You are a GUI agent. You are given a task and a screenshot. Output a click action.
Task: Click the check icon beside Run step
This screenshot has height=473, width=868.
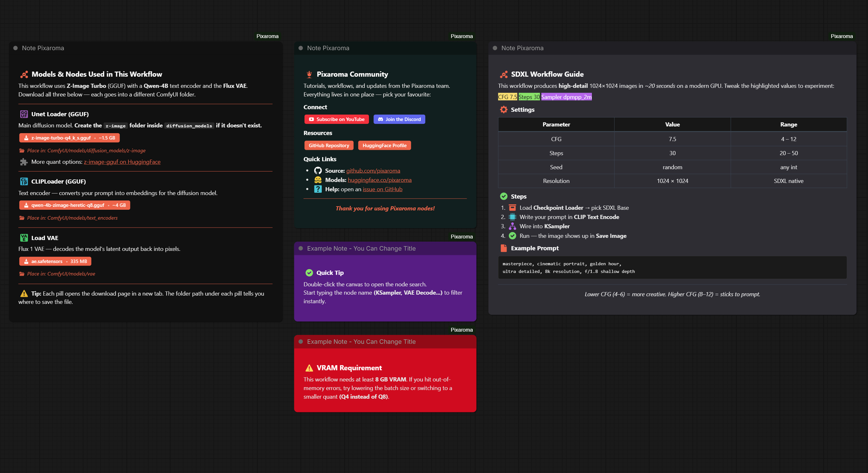coord(513,236)
